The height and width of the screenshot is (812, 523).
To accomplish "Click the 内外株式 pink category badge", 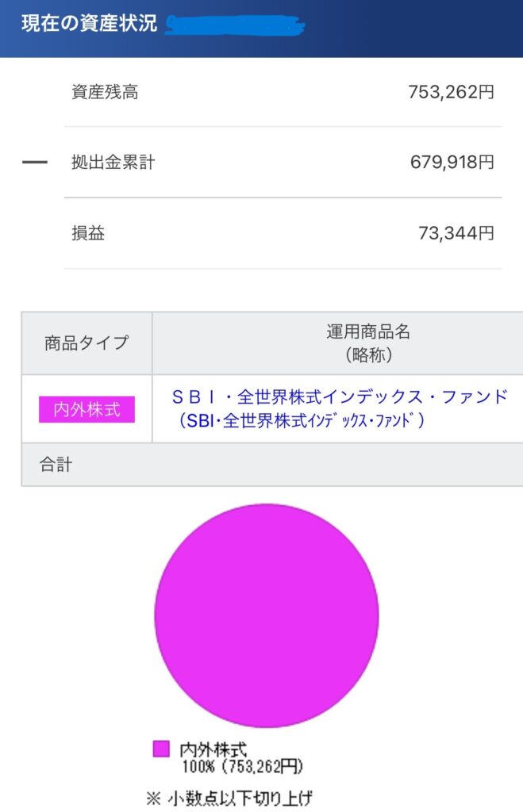I will pos(87,410).
